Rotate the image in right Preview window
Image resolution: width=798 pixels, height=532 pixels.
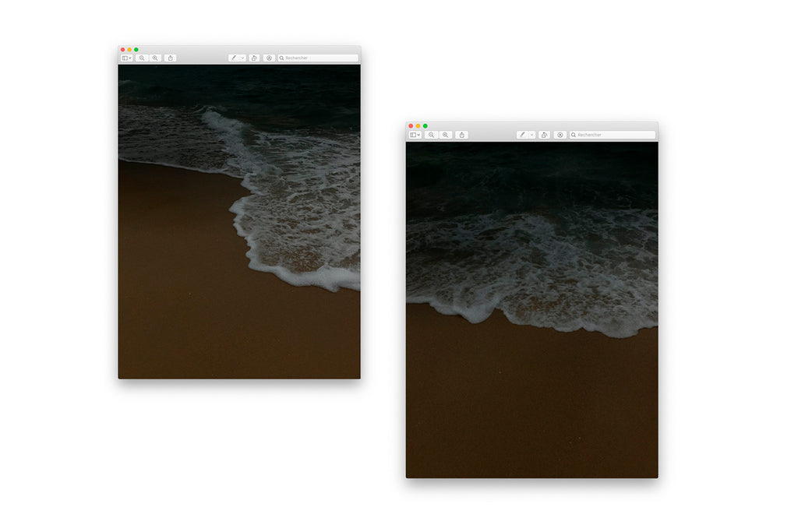coord(544,135)
